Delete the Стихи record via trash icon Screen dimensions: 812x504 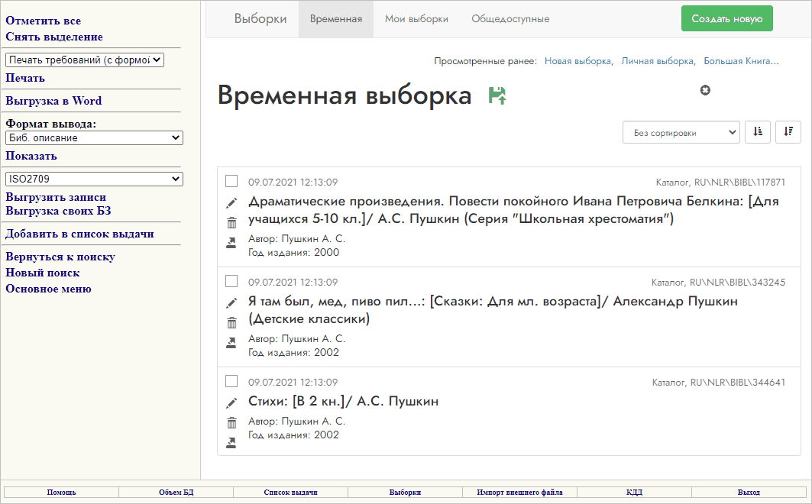(231, 422)
